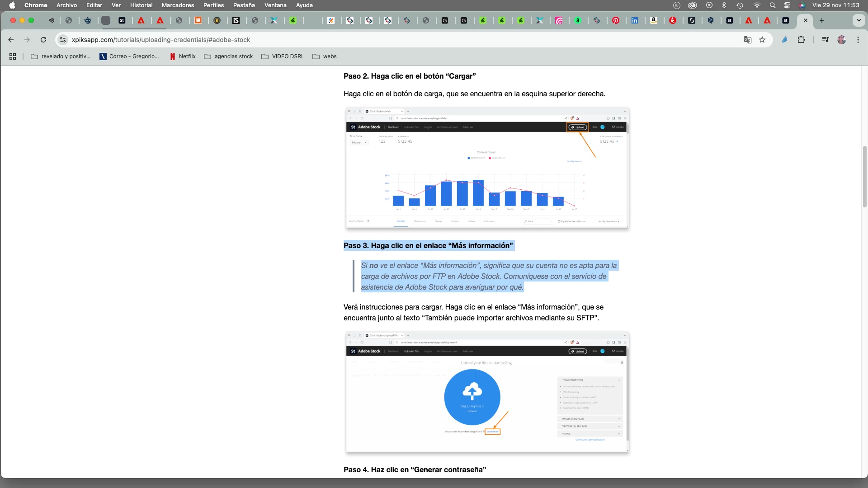Open the Historial menu
868x488 pixels.
[x=141, y=5]
